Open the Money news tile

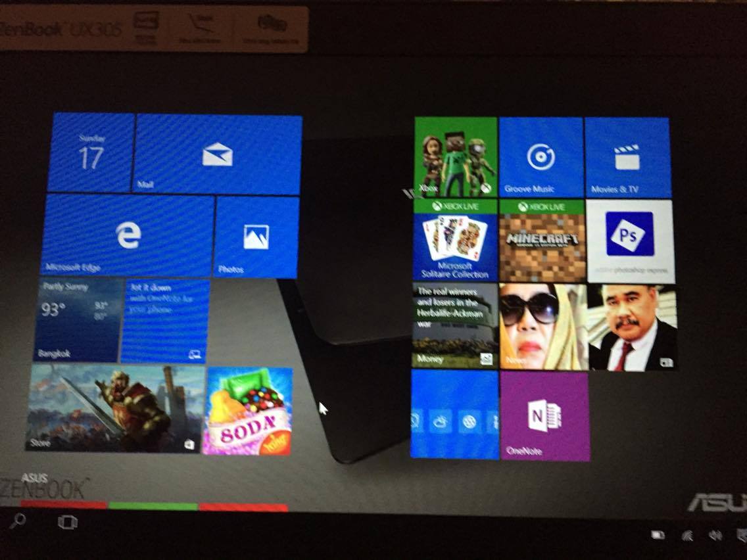tap(455, 325)
